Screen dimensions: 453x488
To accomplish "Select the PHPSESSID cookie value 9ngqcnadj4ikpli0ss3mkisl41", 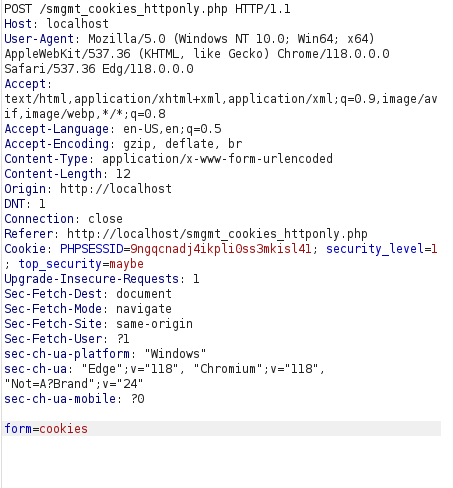I will [220, 249].
